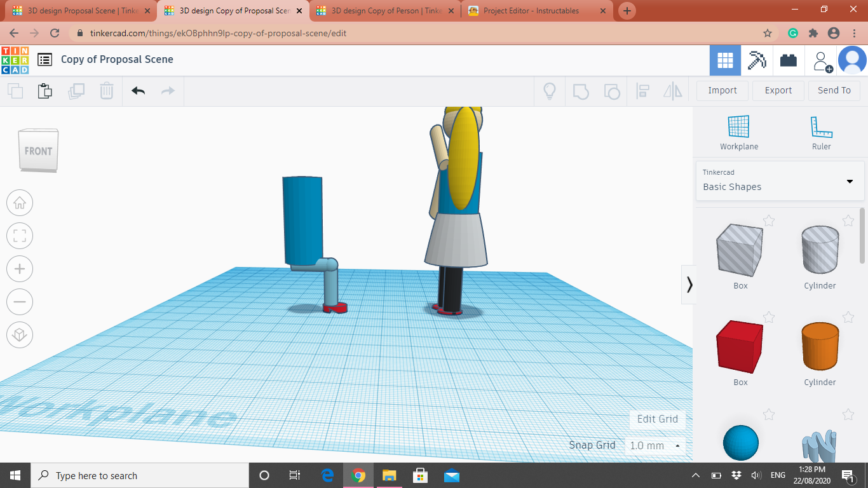Click the Align tool icon

coord(642,91)
